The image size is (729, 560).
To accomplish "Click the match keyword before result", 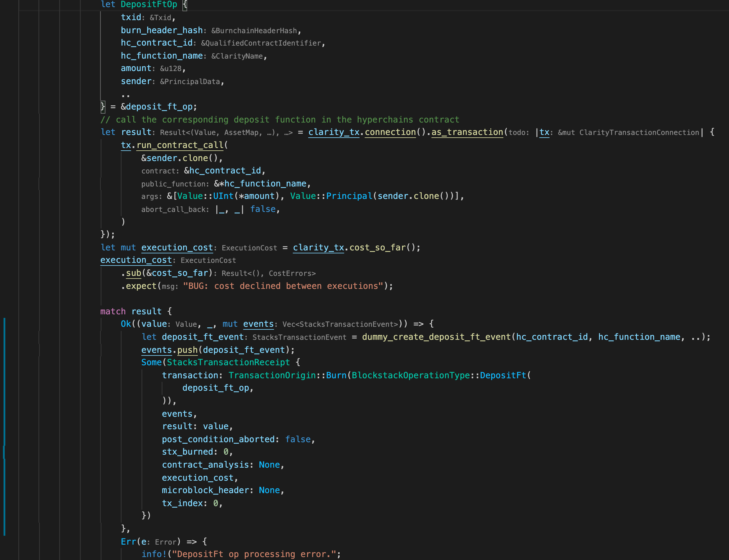I will [113, 311].
